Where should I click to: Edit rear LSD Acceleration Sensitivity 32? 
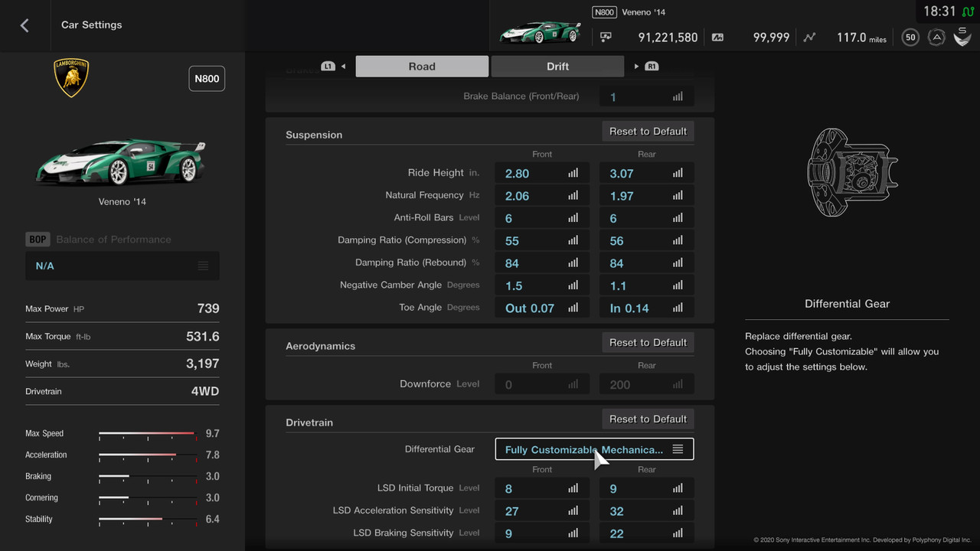coord(647,510)
